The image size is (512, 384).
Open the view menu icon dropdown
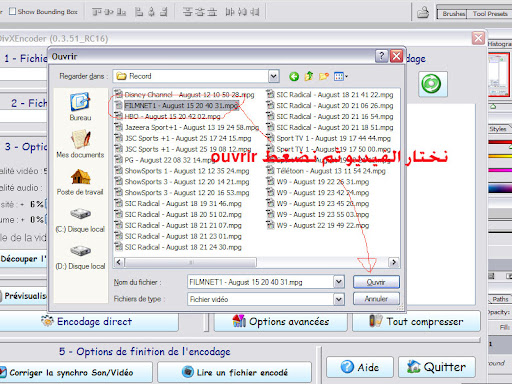click(x=341, y=77)
